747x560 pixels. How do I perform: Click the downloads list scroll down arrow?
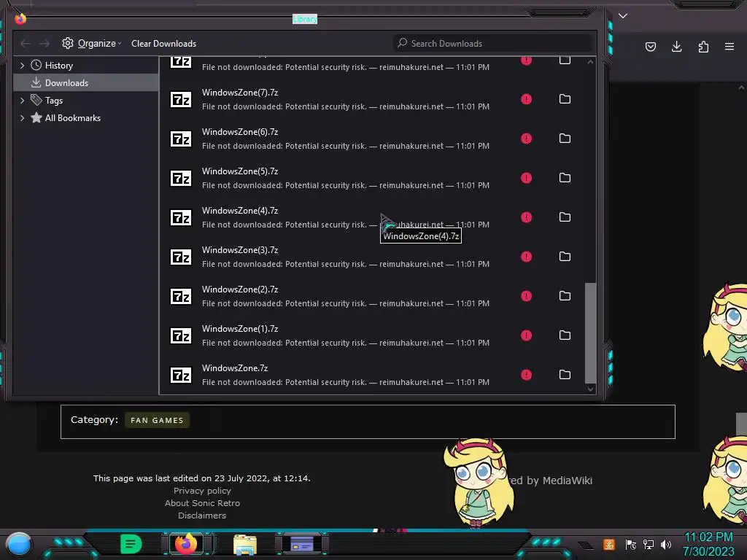[590, 389]
